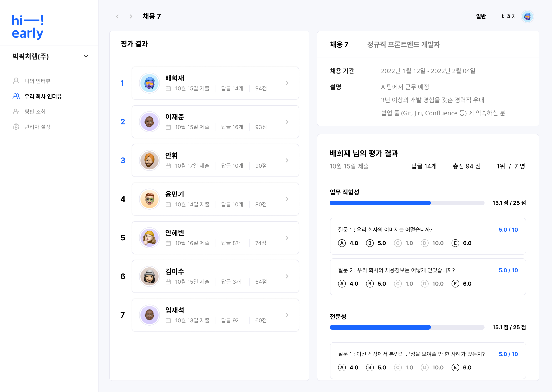Click the 평판 조회 sidebar icon

[16, 112]
